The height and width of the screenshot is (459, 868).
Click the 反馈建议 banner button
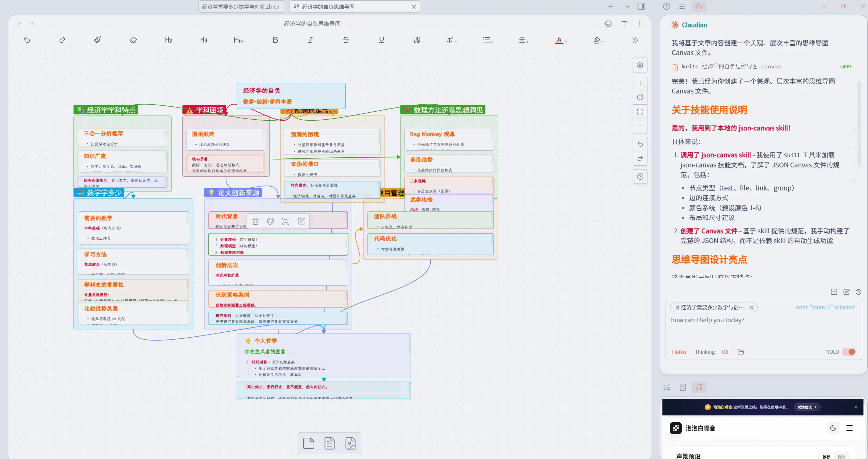tap(807, 407)
